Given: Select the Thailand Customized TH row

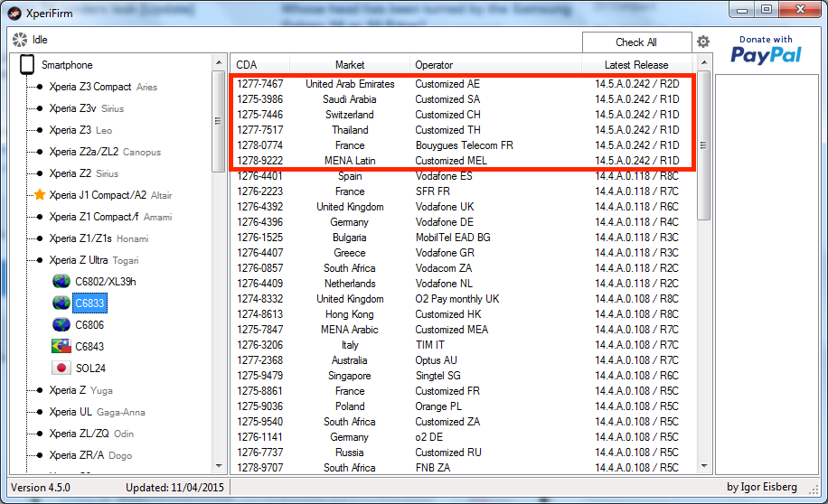Looking at the screenshot, I should [x=464, y=130].
